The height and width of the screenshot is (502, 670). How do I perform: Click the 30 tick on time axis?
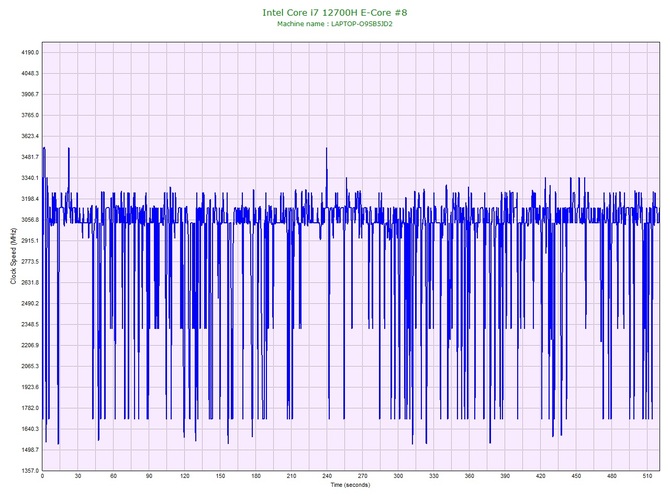(78, 476)
